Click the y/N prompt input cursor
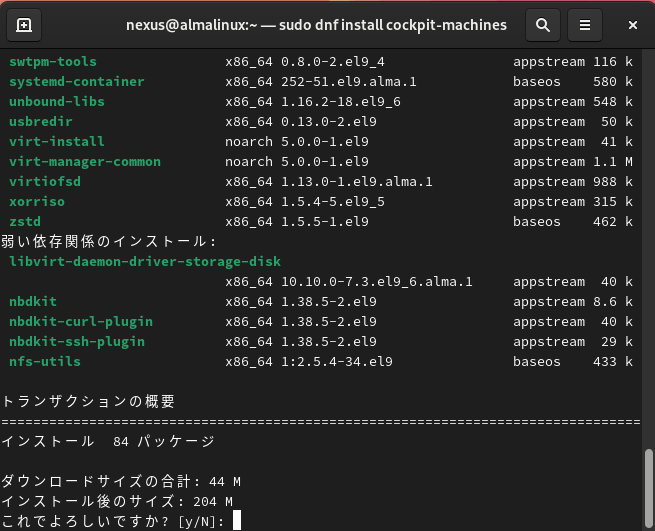Screen dimensions: 655x531 point(236,521)
